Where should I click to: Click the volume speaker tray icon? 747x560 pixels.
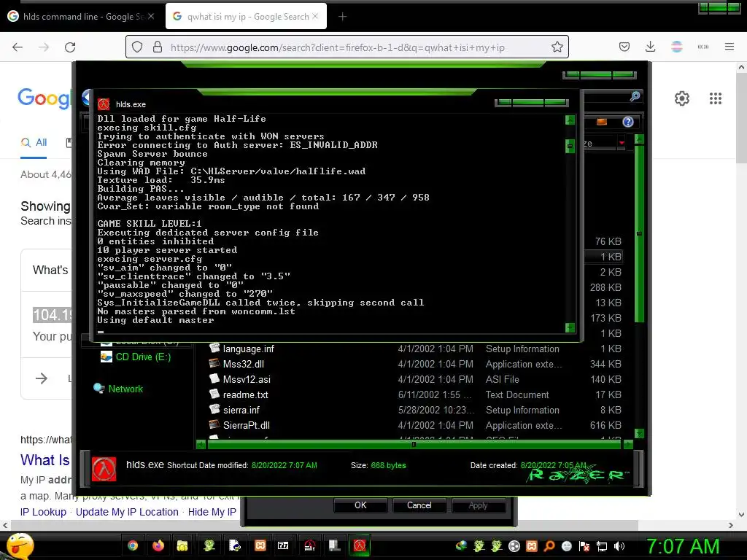pos(619,547)
